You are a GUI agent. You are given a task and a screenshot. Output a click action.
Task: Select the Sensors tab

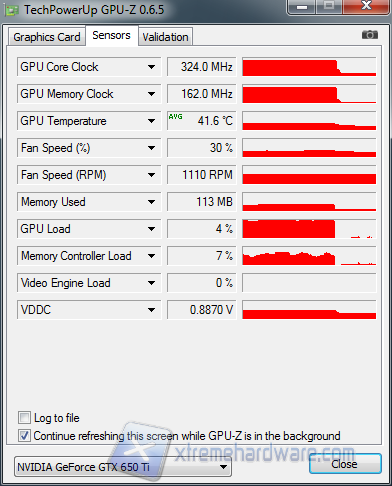(x=111, y=35)
